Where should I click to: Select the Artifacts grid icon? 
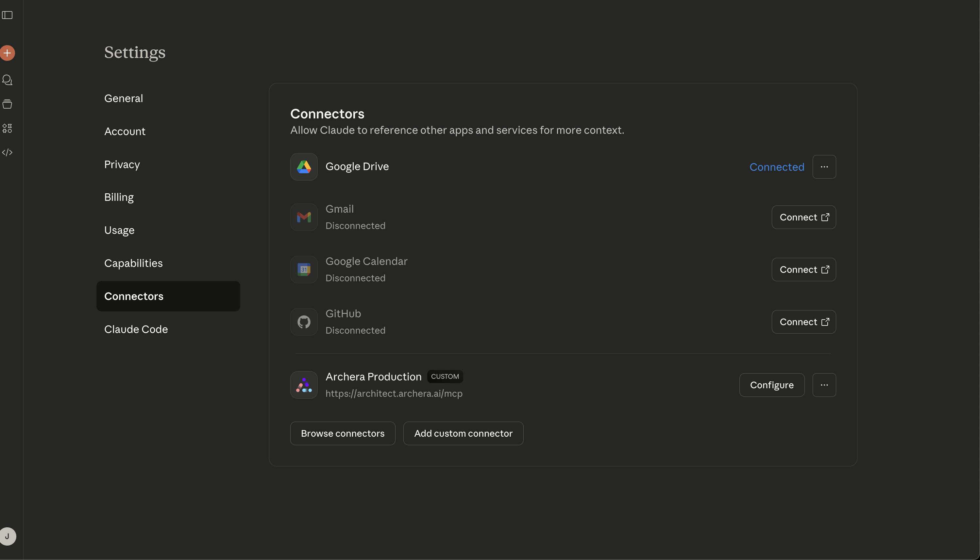pyautogui.click(x=7, y=128)
